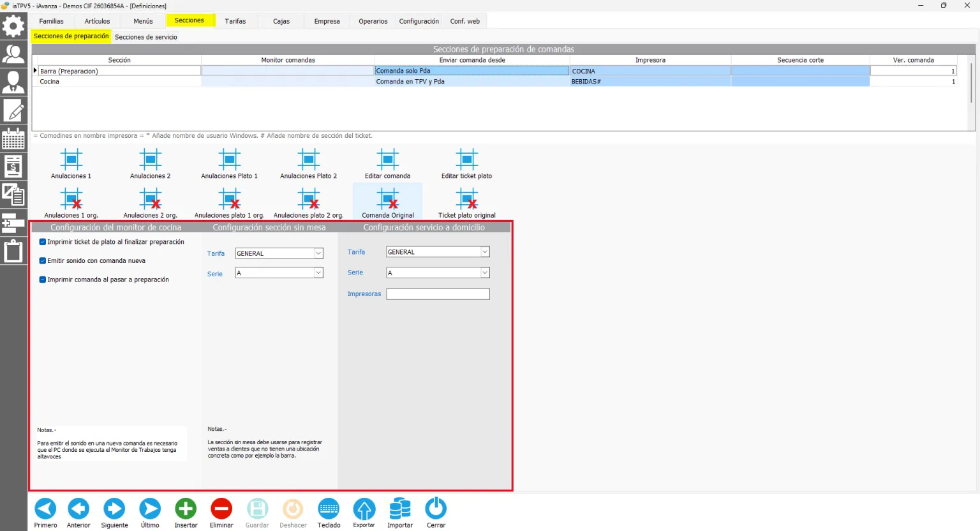This screenshot has height=531, width=980.
Task: Open the Teclado on-screen keyboard
Action: click(329, 513)
